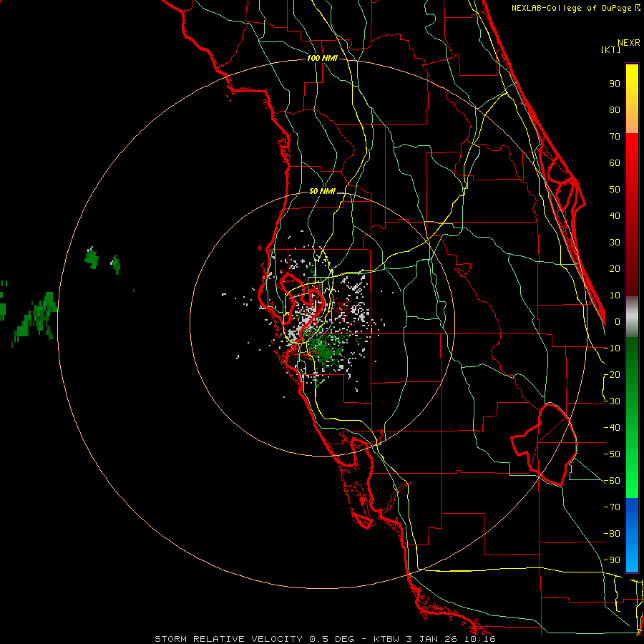Image resolution: width=644 pixels, height=644 pixels.
Task: Select the 100 NMI range ring label
Action: [322, 59]
